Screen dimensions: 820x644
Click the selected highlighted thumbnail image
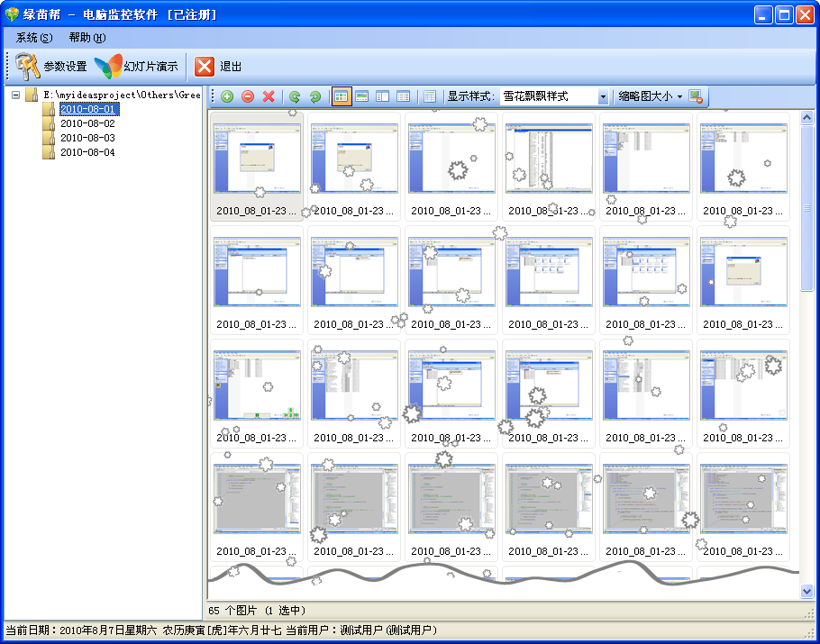(257, 159)
